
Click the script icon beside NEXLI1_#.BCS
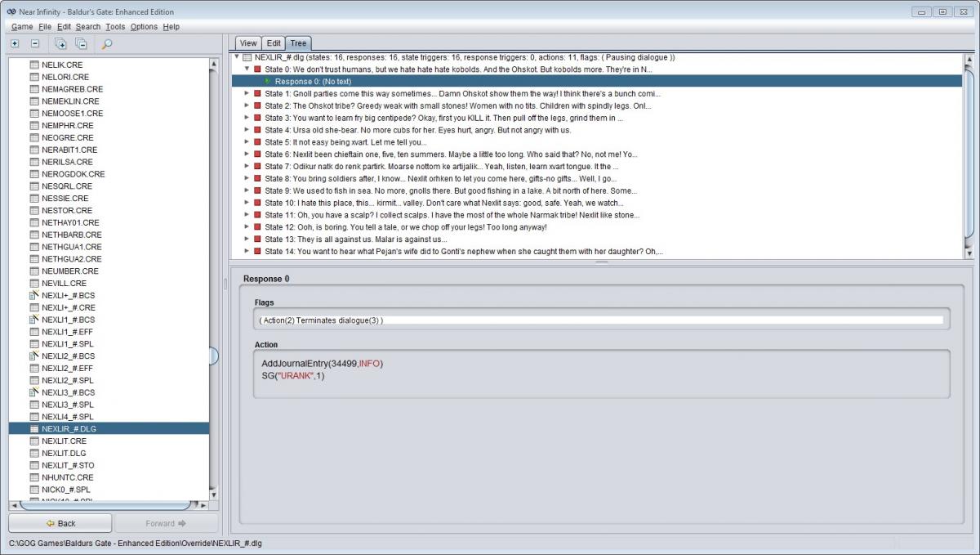34,320
